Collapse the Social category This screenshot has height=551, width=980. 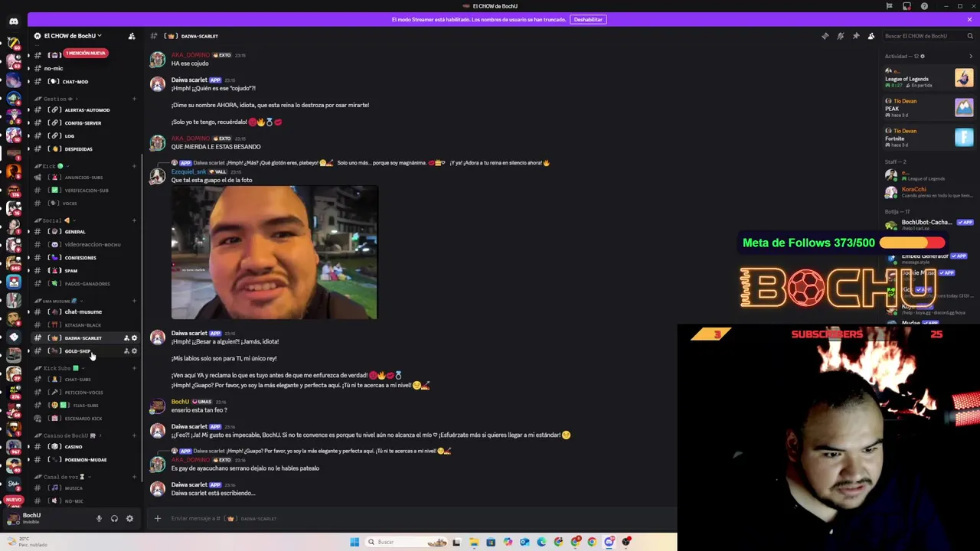pyautogui.click(x=54, y=220)
